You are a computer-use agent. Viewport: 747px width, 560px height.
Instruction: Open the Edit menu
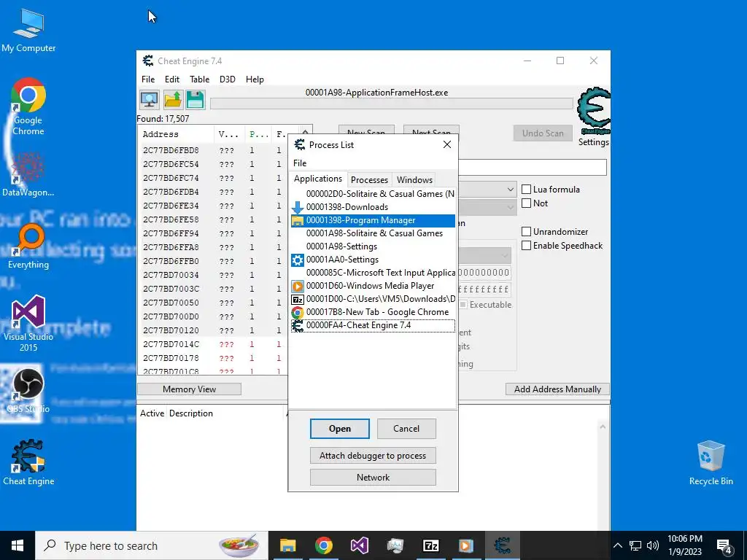tap(172, 79)
